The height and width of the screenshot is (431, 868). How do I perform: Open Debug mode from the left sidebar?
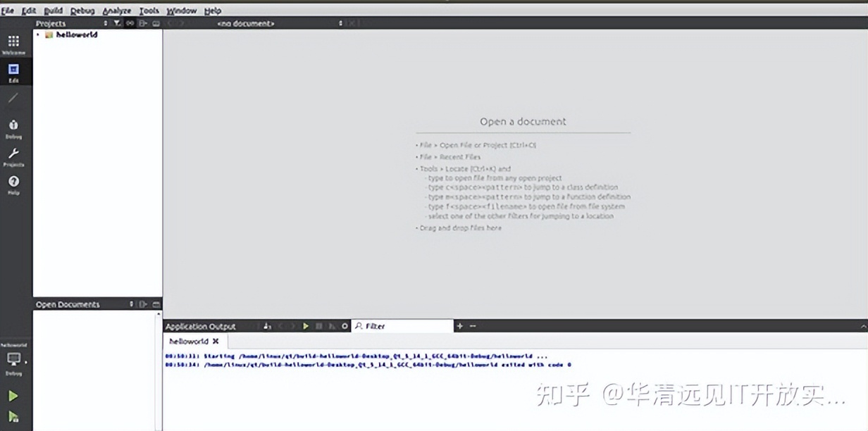point(13,125)
